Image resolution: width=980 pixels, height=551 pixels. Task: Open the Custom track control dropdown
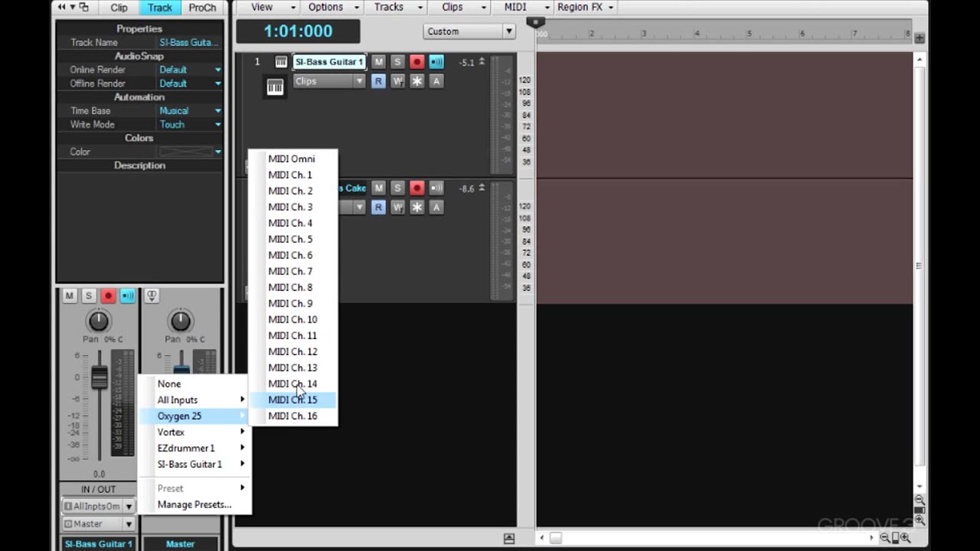469,31
